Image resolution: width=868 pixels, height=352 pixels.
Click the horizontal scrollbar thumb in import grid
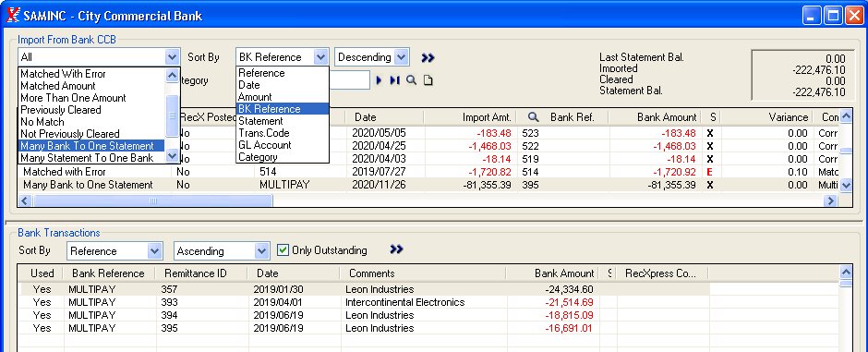tap(153, 200)
